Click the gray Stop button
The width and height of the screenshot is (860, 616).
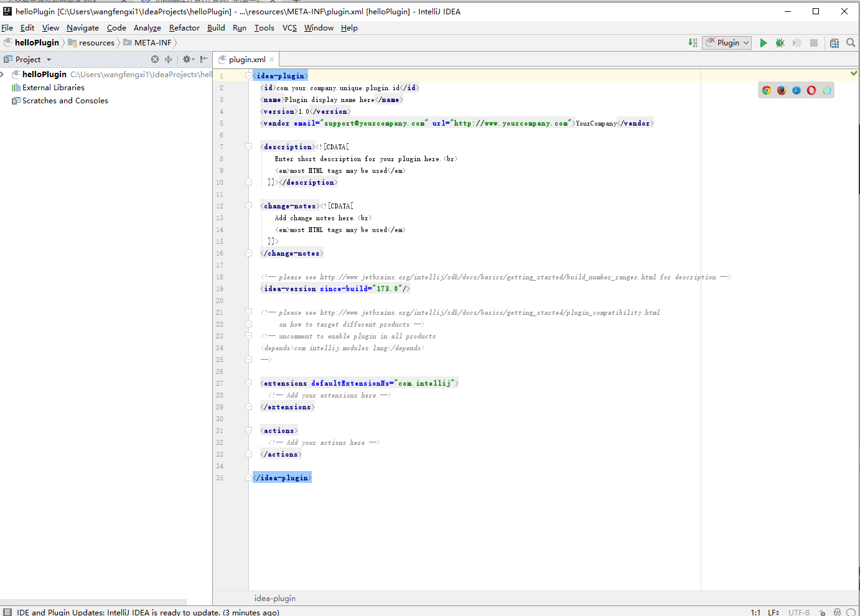click(814, 43)
